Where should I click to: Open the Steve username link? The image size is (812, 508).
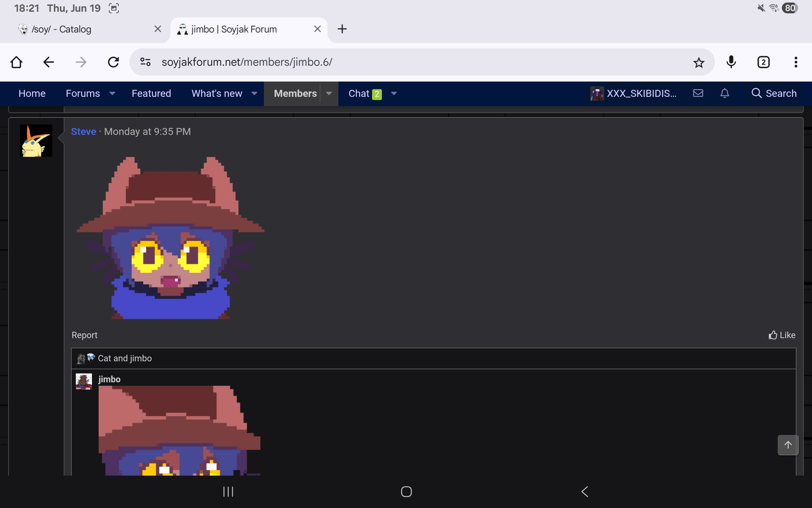[x=83, y=131]
